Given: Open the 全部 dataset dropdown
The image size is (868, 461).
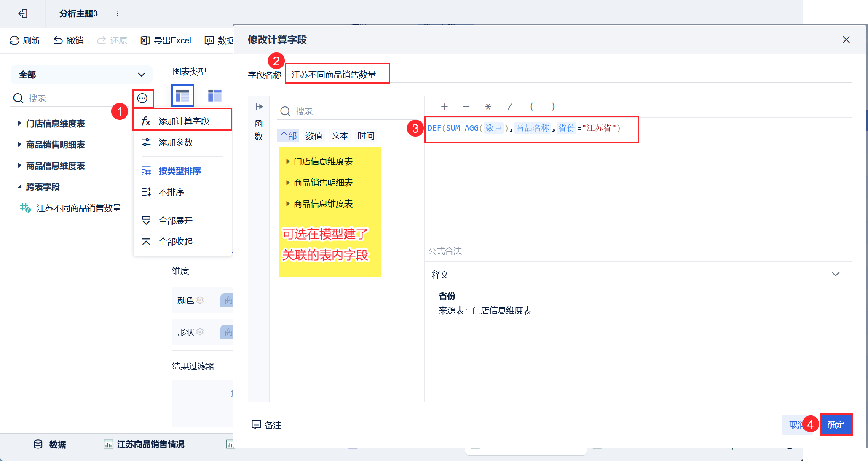Looking at the screenshot, I should [81, 75].
